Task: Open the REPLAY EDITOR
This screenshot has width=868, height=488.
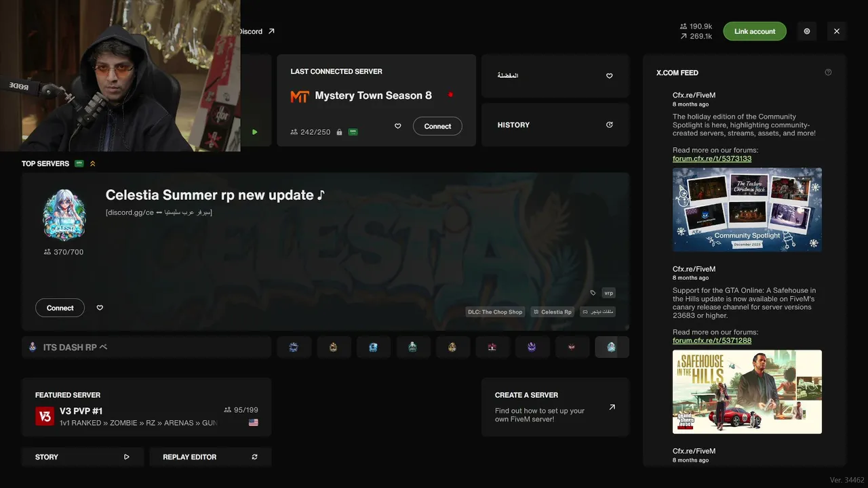Action: [x=210, y=457]
